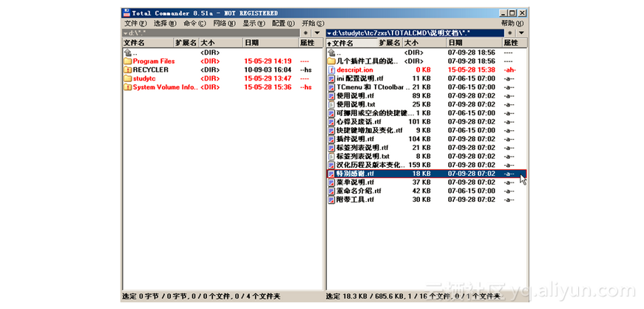Click the 159 KB size cell

point(419,165)
